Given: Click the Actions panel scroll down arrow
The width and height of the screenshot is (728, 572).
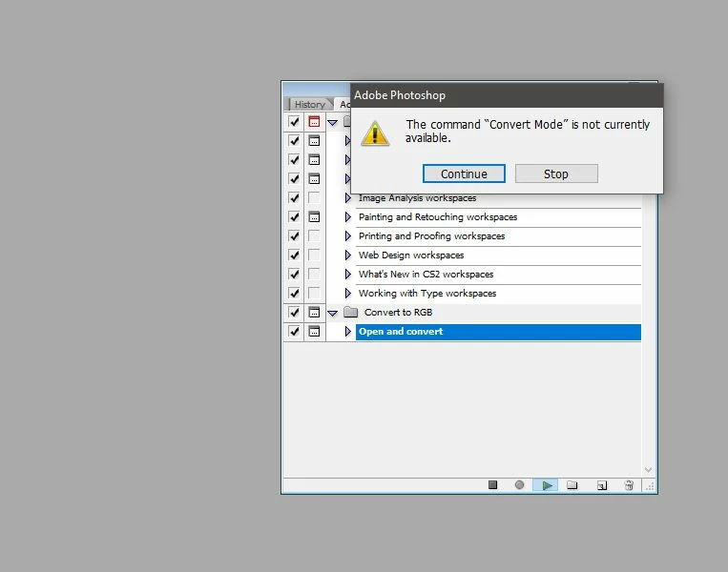Looking at the screenshot, I should (x=648, y=470).
